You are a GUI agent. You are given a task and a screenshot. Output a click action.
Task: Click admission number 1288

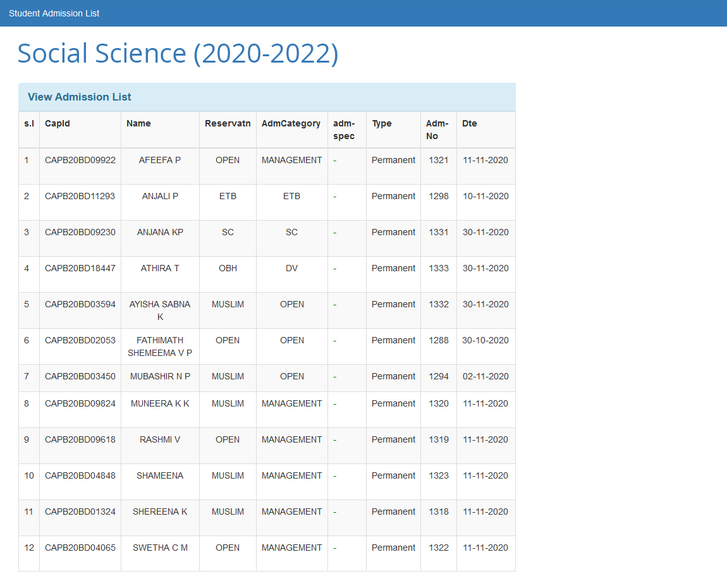[x=439, y=340]
